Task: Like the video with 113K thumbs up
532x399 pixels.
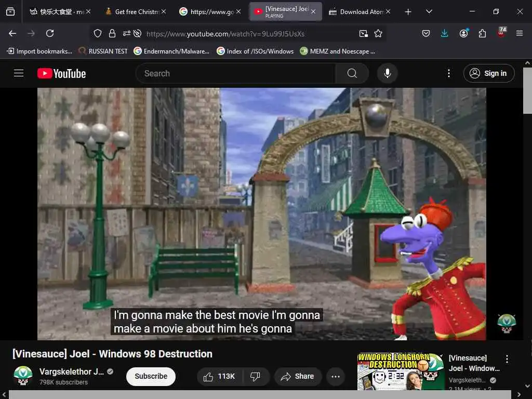Action: click(x=219, y=376)
